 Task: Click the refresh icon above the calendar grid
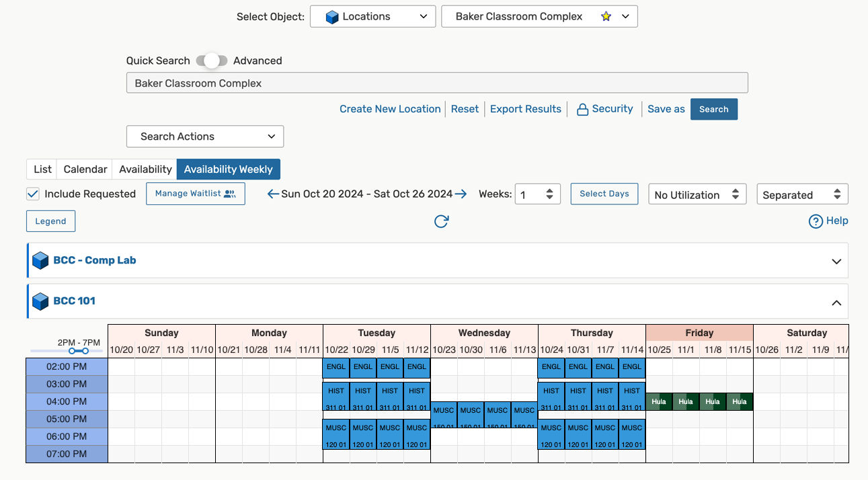442,221
